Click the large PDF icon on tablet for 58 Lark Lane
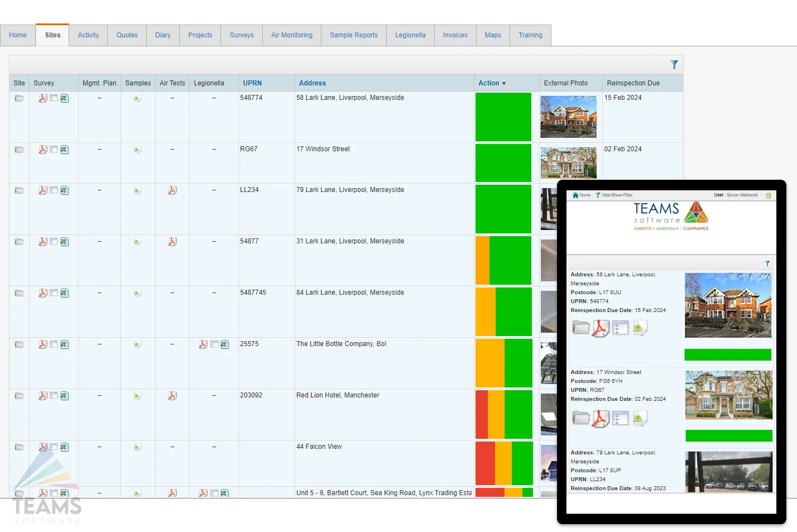This screenshot has width=797, height=532. (600, 328)
